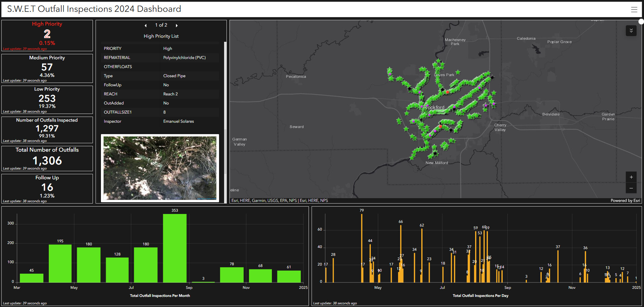Click the daily bar labeled 79
644x307 pixels.
coord(362,248)
